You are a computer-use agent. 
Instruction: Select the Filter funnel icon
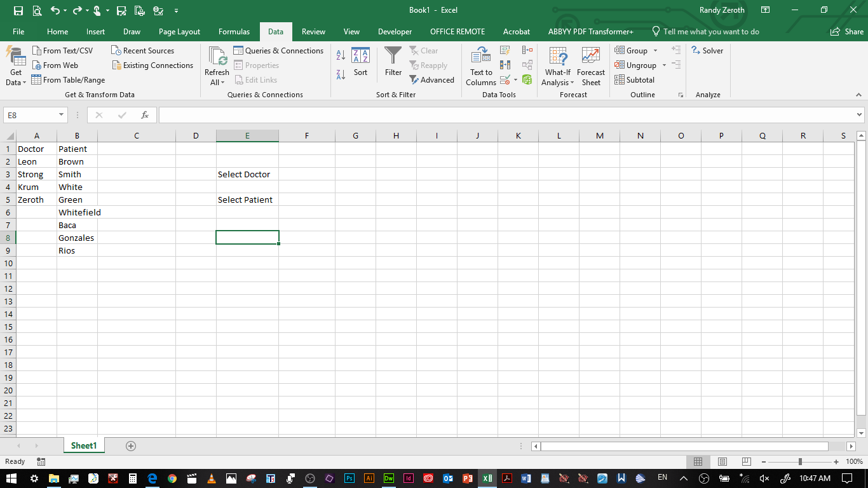click(x=393, y=60)
